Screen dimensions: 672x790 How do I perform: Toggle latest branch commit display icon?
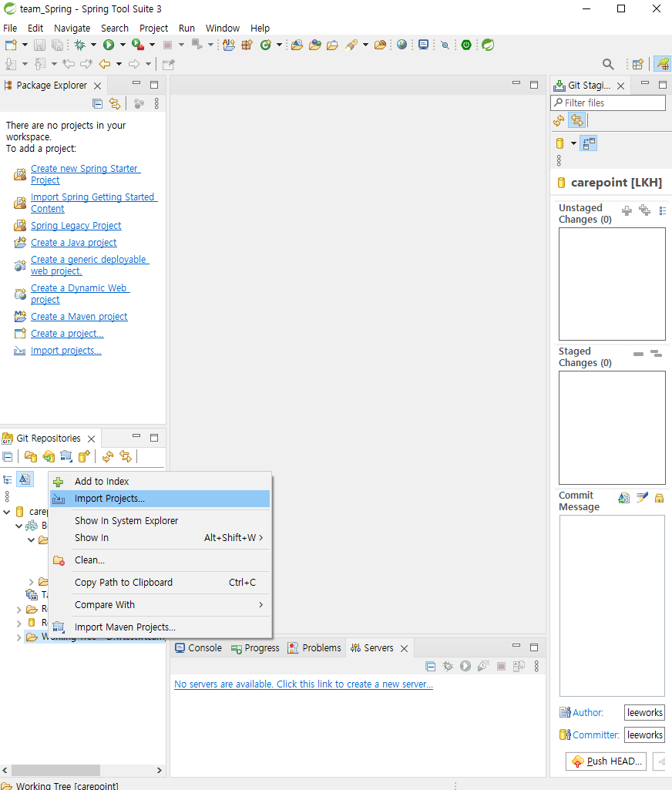[25, 479]
